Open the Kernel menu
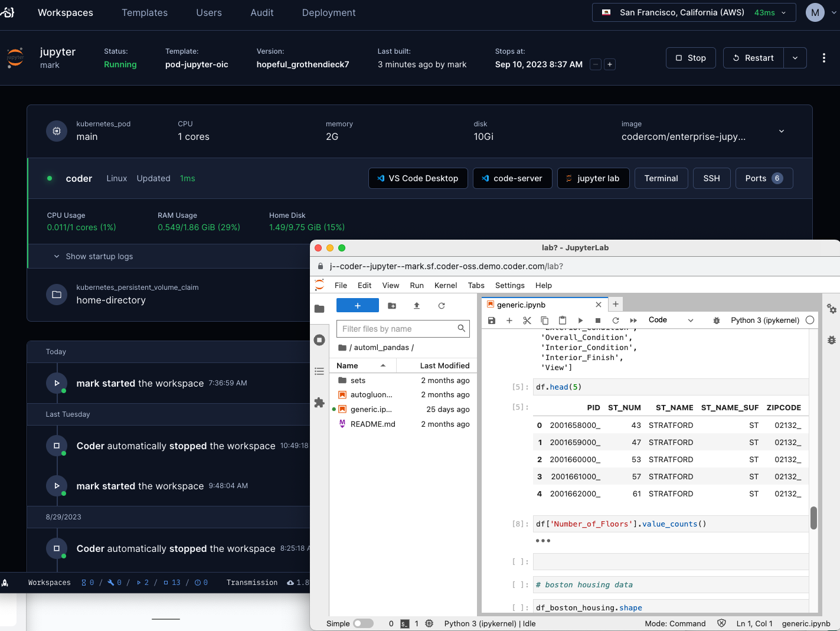Viewport: 840px width, 631px height. [446, 285]
